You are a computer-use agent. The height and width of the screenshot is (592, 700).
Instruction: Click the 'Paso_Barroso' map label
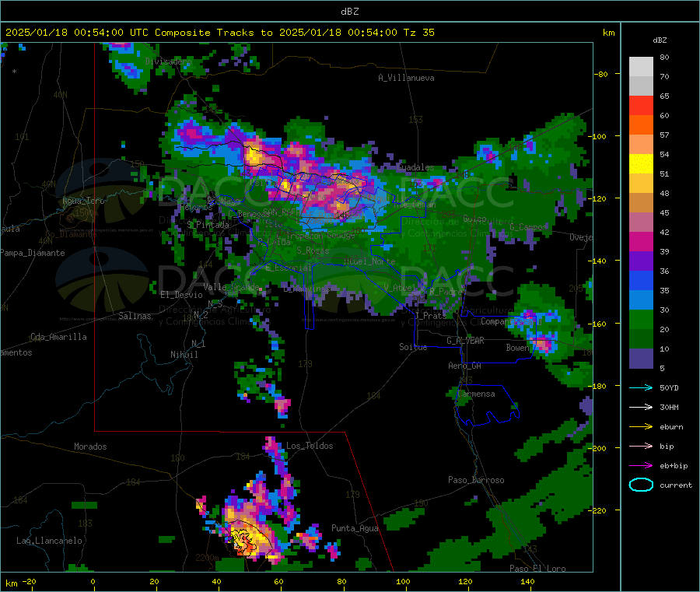click(x=476, y=481)
